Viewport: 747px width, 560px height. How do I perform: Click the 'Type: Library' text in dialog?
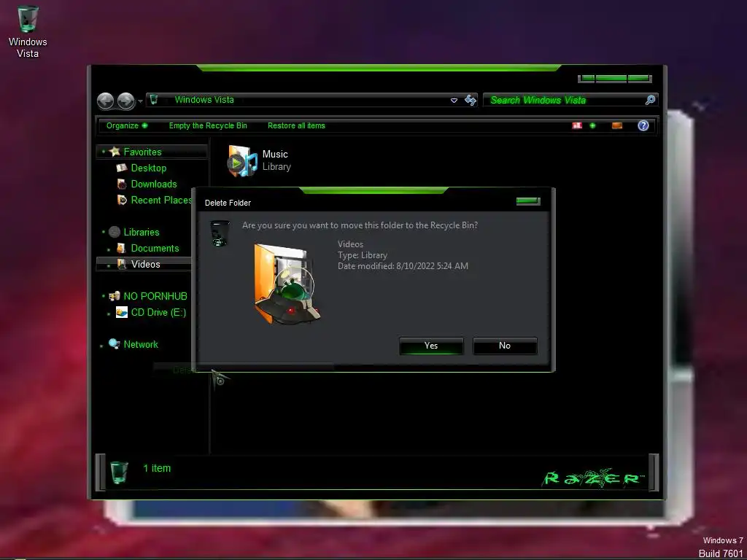(363, 255)
